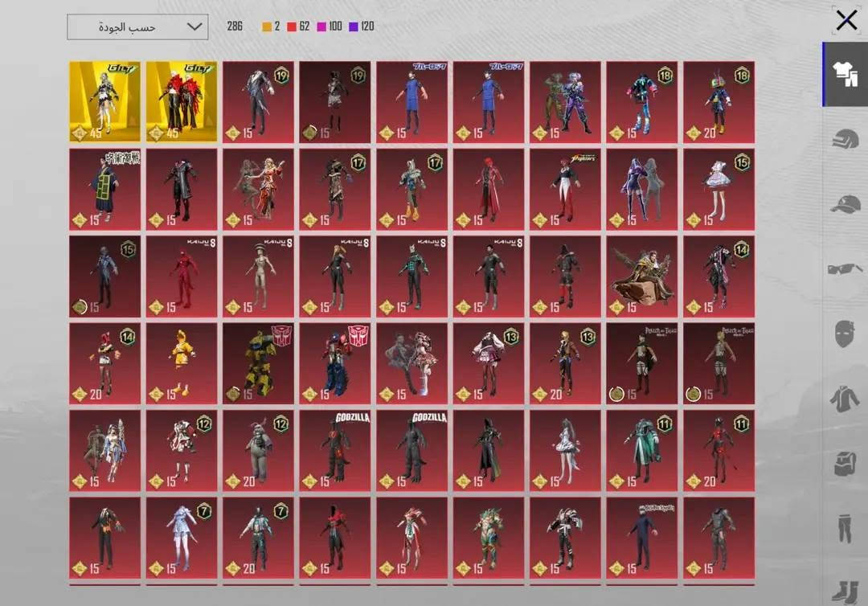Select the Kaiju No. 8 black suit with teal stripes
The height and width of the screenshot is (606, 868).
click(411, 276)
